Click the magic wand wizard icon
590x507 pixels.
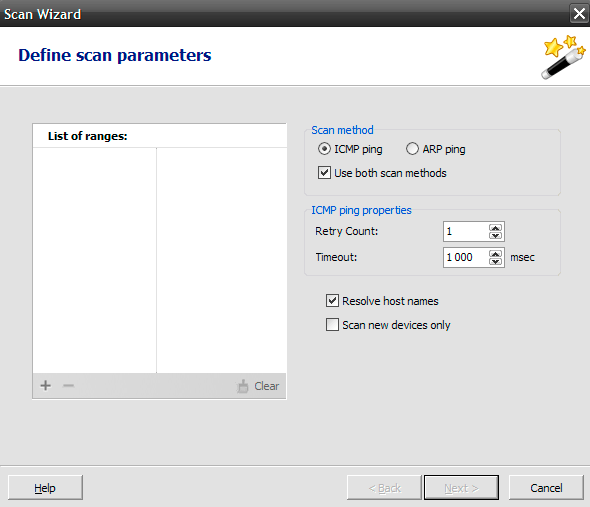click(x=563, y=57)
